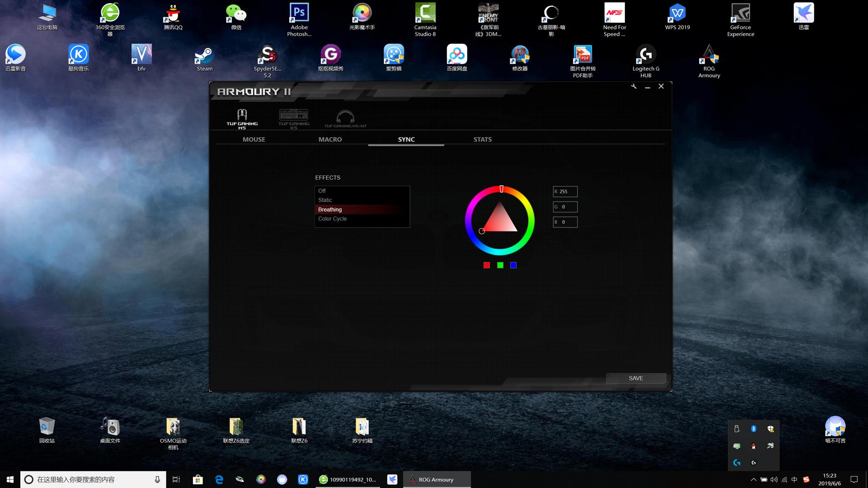Image resolution: width=868 pixels, height=488 pixels.
Task: Select the Breathing lighting effect
Action: coord(362,210)
